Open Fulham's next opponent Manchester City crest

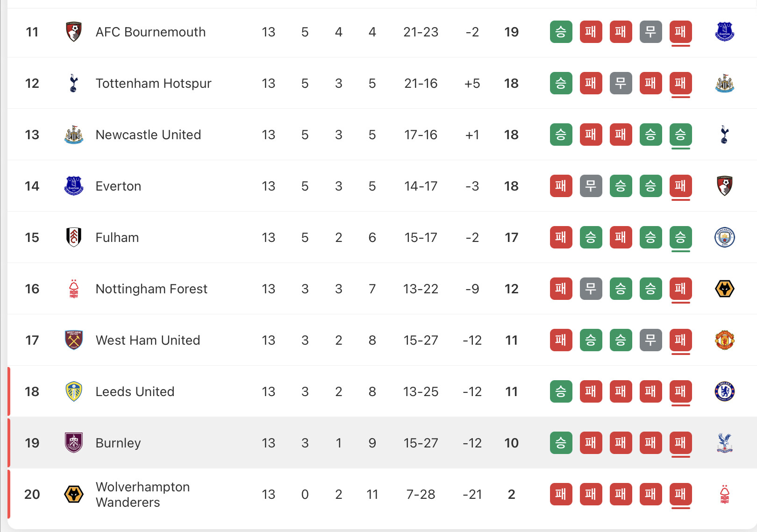(x=725, y=237)
